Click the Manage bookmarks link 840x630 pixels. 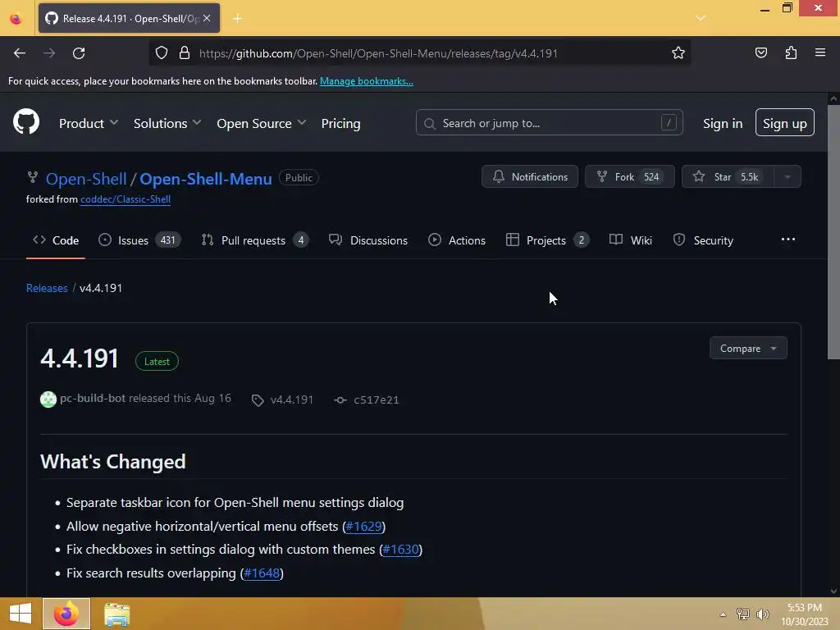[367, 81]
